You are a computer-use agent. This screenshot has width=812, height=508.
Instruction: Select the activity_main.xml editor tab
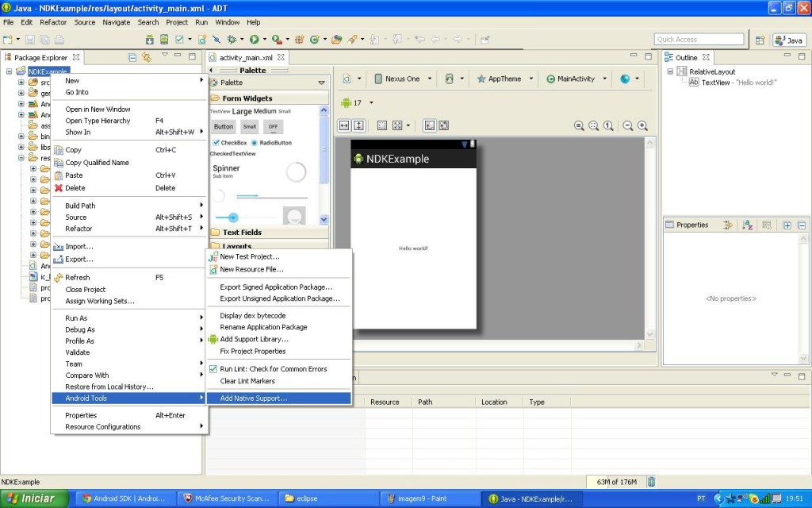point(246,57)
